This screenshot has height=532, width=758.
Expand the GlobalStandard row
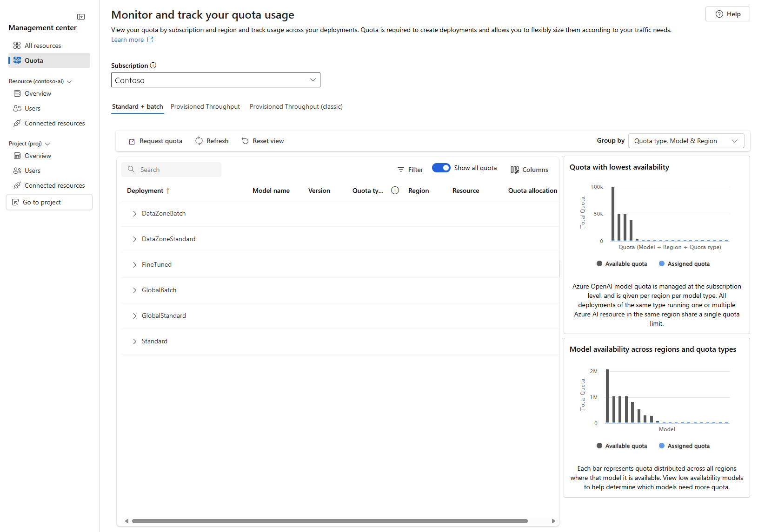(x=135, y=316)
